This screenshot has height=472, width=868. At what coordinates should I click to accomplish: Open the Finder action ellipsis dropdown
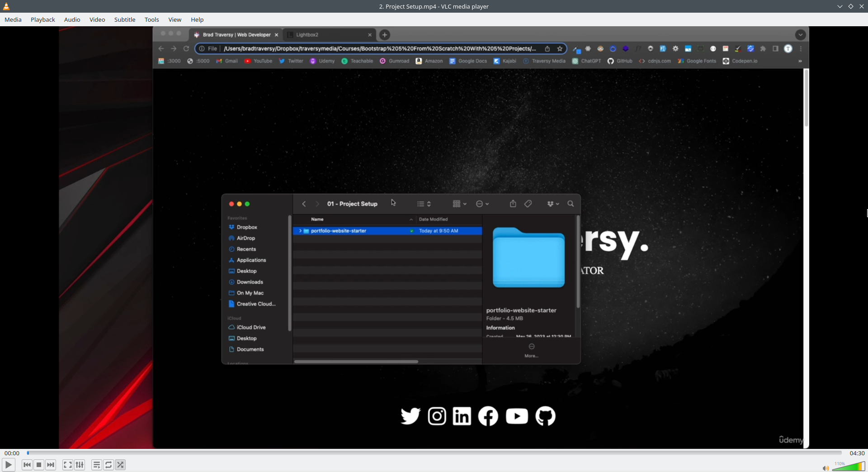tap(482, 204)
